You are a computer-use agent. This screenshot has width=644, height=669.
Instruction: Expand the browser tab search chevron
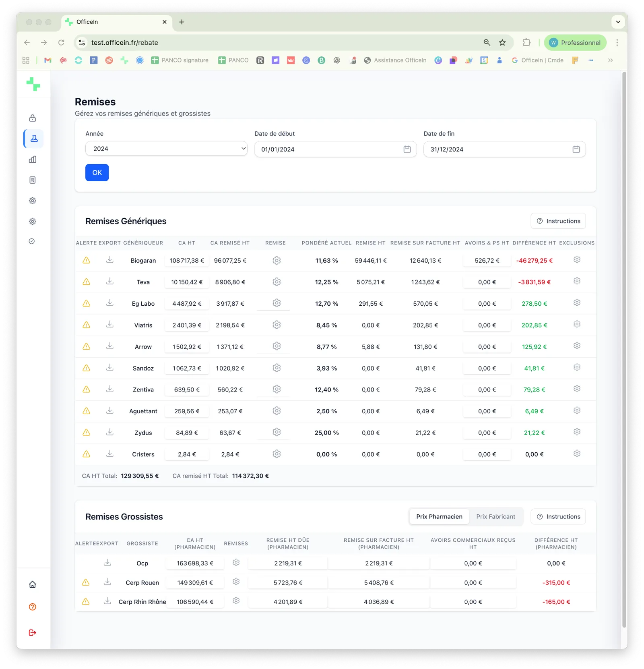(x=618, y=22)
